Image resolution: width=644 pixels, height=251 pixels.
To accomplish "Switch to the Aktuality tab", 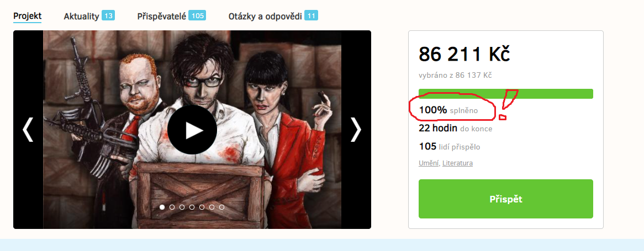I will (x=81, y=17).
